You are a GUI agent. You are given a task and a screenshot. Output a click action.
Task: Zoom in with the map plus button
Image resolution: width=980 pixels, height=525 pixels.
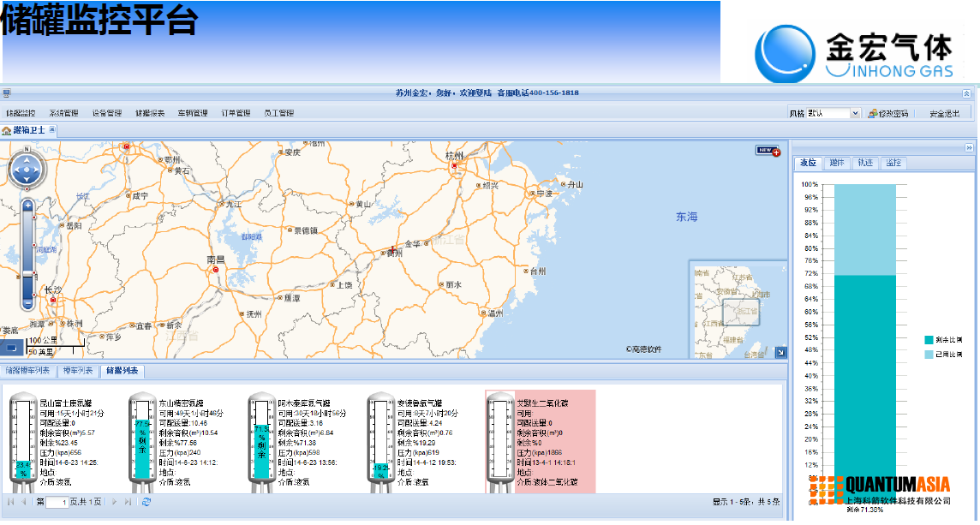[27, 206]
